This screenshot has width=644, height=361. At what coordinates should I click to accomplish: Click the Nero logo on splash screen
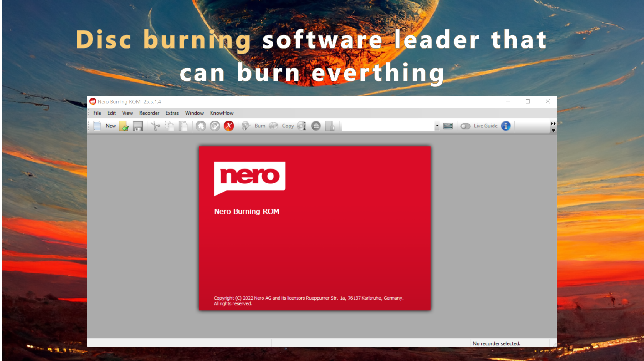pyautogui.click(x=250, y=178)
